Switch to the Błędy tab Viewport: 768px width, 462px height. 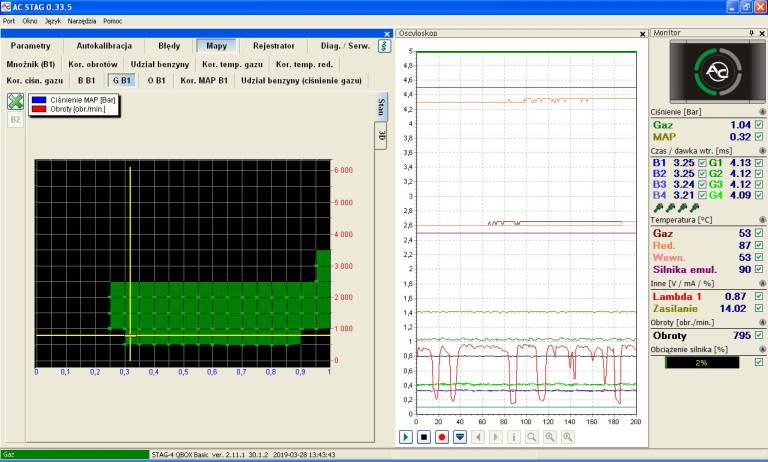(x=169, y=46)
